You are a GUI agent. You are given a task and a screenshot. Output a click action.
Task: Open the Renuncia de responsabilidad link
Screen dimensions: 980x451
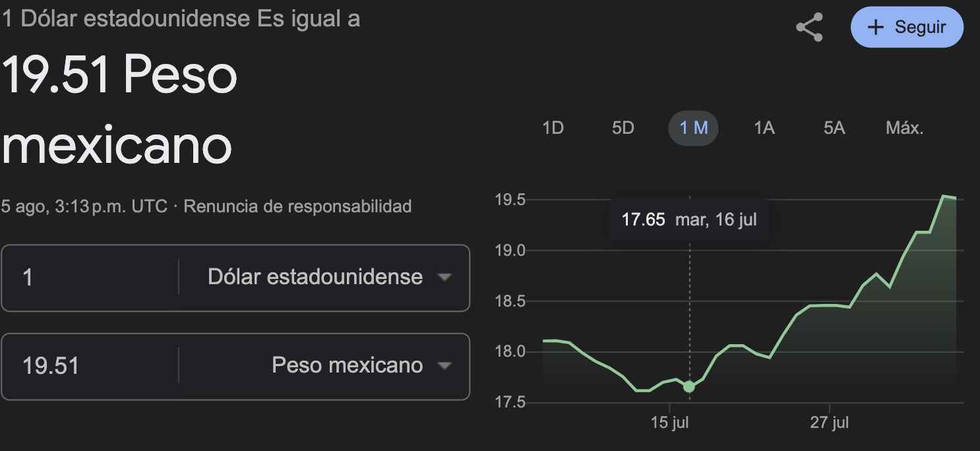pyautogui.click(x=297, y=206)
